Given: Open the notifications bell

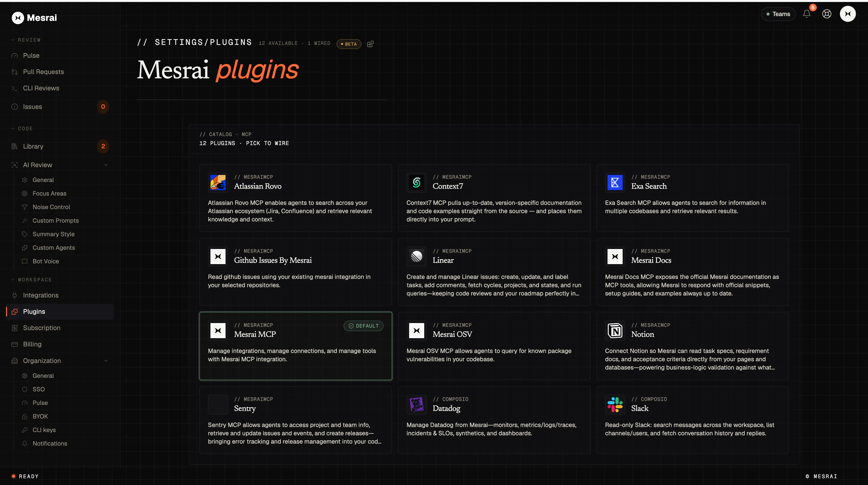Looking at the screenshot, I should tap(806, 14).
